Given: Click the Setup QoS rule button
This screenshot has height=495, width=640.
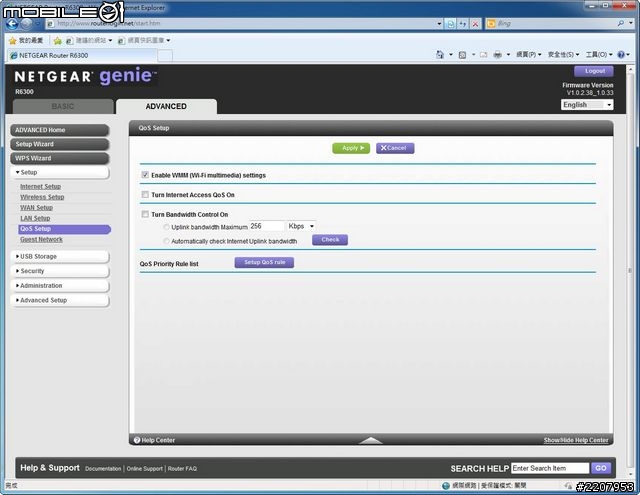Looking at the screenshot, I should (x=264, y=262).
